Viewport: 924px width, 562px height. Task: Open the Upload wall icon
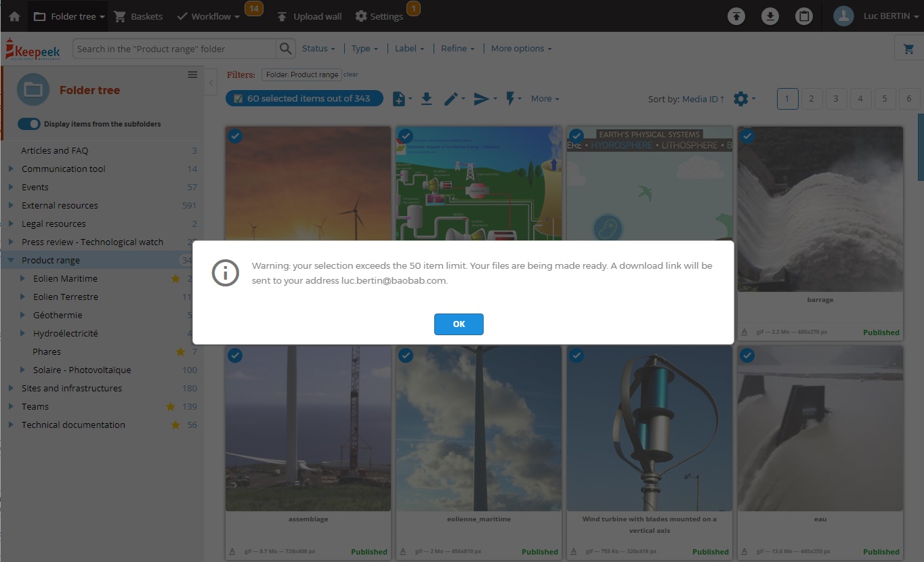(x=282, y=16)
